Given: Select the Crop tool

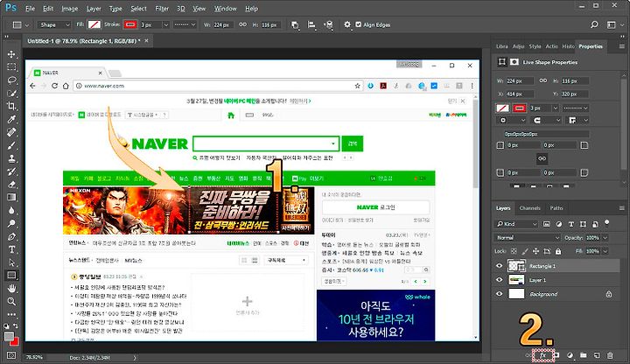Looking at the screenshot, I should click(11, 106).
